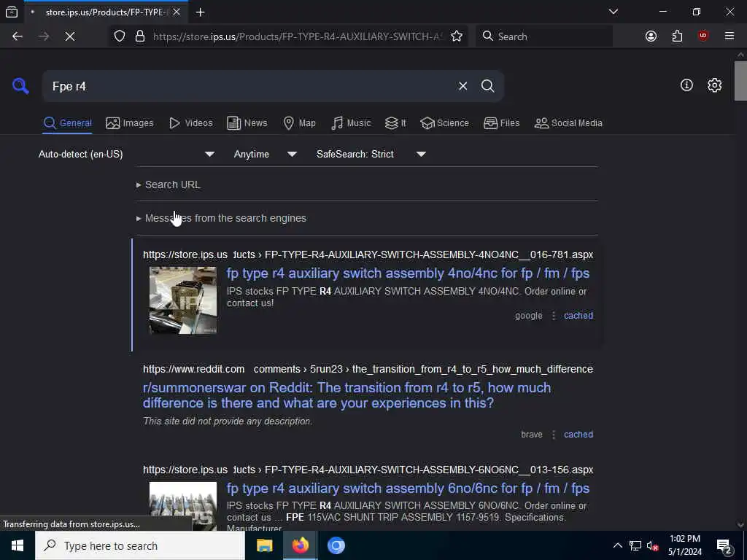Click the 6no/6nc result thumbnail
The image size is (747, 560).
click(183, 506)
